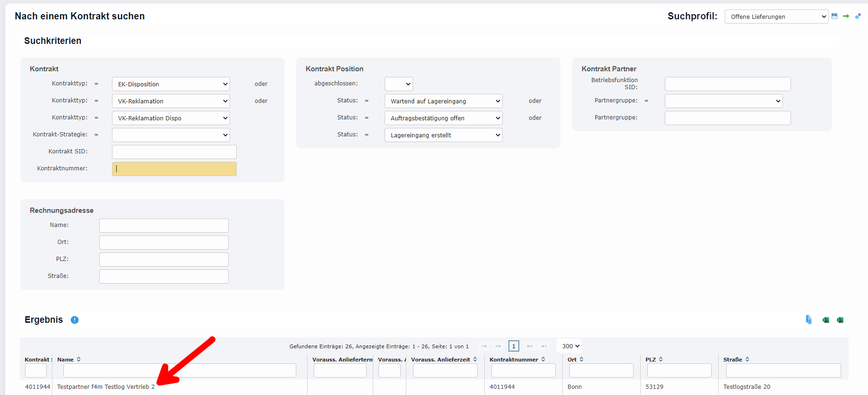Viewport: 868px width, 395px height.
Task: Toggle sorting on the PLZ column
Action: click(661, 360)
